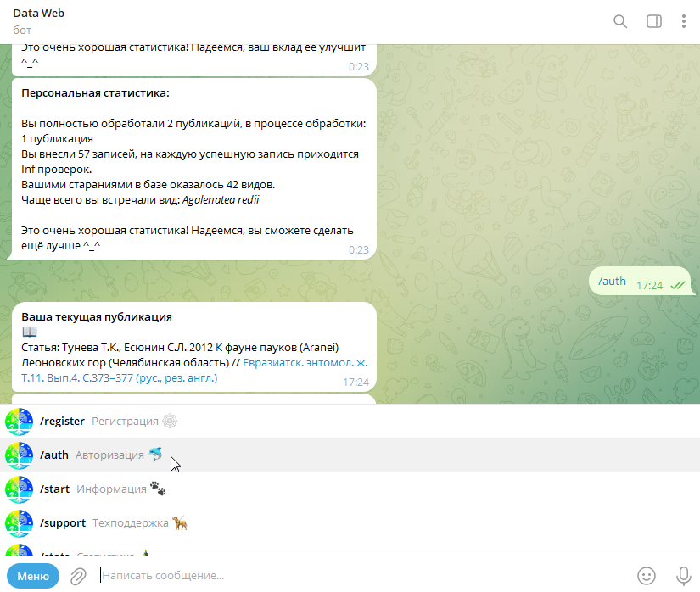Open the emoji picker smiley icon
The image size is (700, 592).
(x=646, y=576)
